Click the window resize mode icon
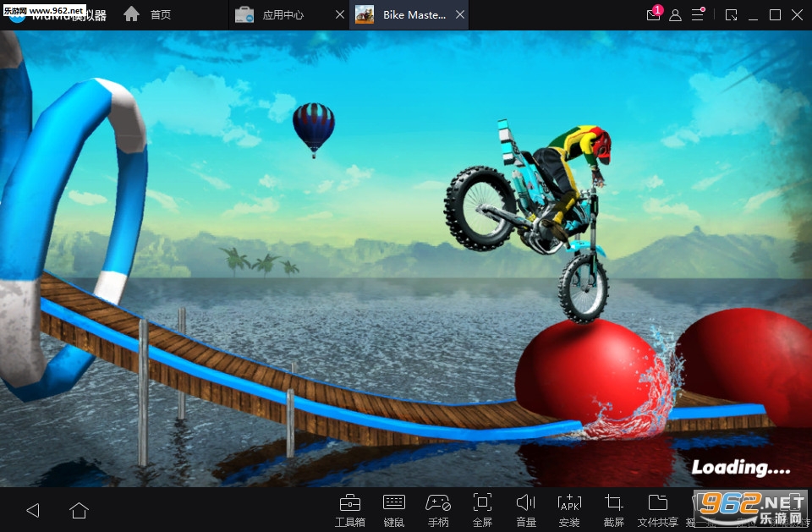 pyautogui.click(x=731, y=15)
